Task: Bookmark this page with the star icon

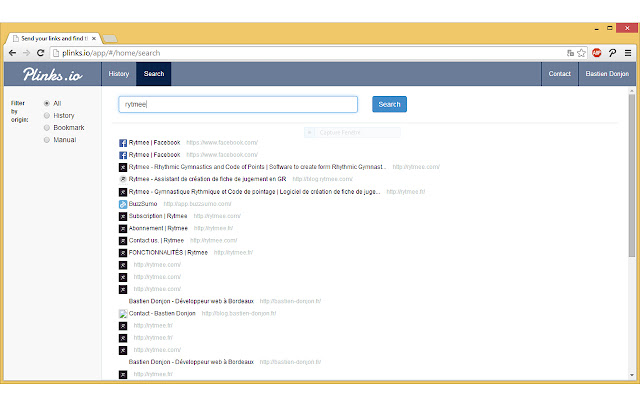Action: tap(581, 53)
